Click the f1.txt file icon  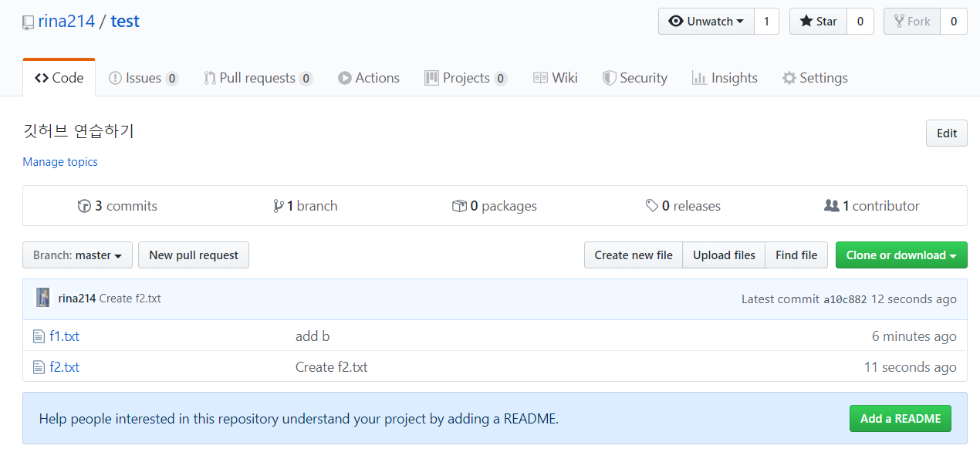click(x=39, y=336)
